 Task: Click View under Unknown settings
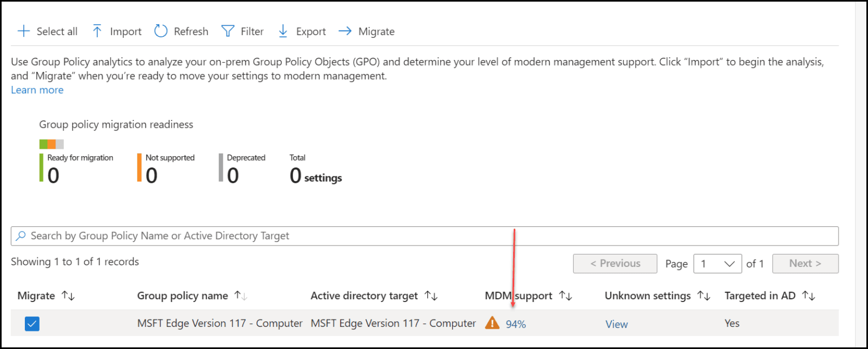(x=616, y=324)
